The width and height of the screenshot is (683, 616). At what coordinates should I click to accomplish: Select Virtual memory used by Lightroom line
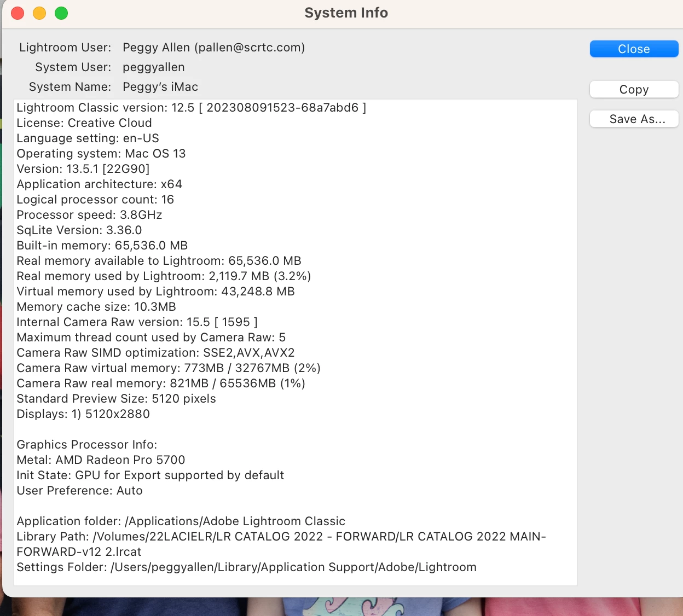156,292
